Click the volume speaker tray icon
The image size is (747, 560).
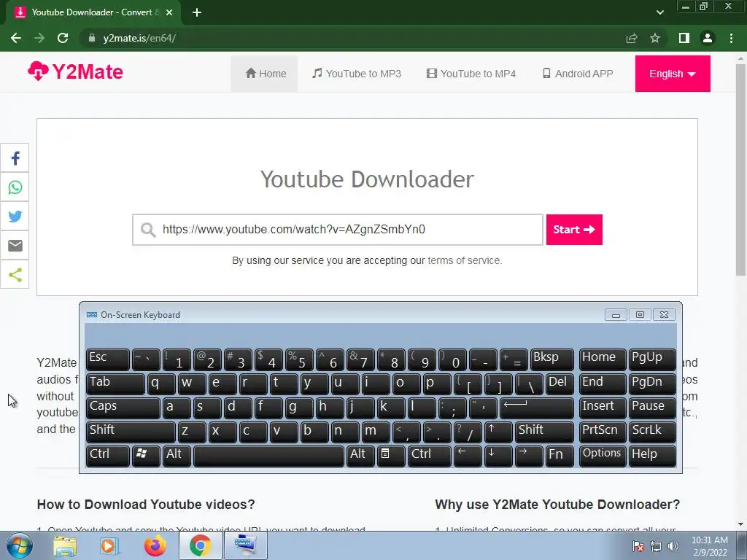coord(673,546)
